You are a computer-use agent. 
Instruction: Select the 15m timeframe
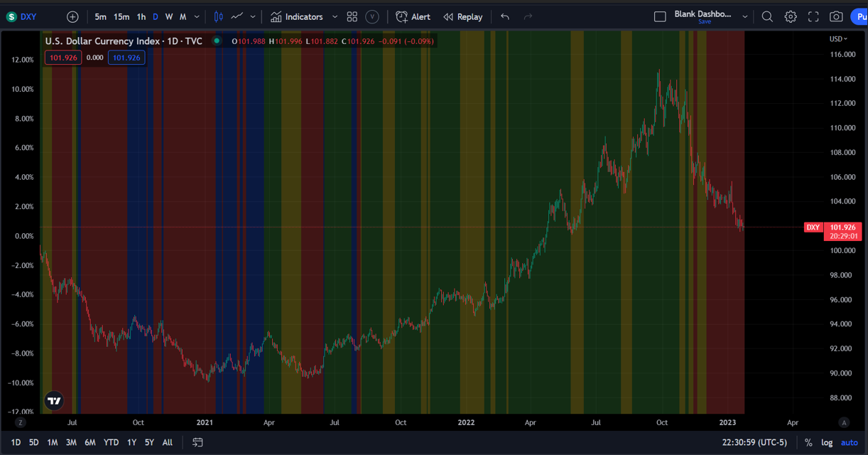point(121,16)
